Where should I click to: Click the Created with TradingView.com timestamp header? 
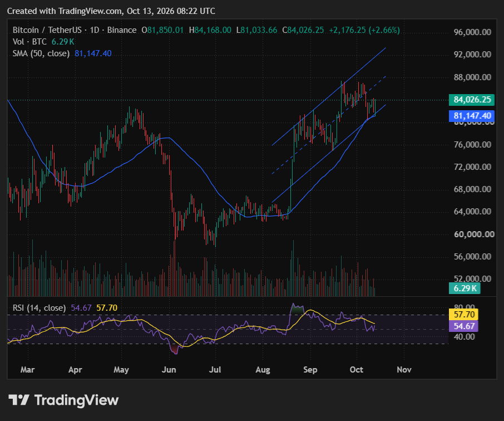pyautogui.click(x=111, y=11)
